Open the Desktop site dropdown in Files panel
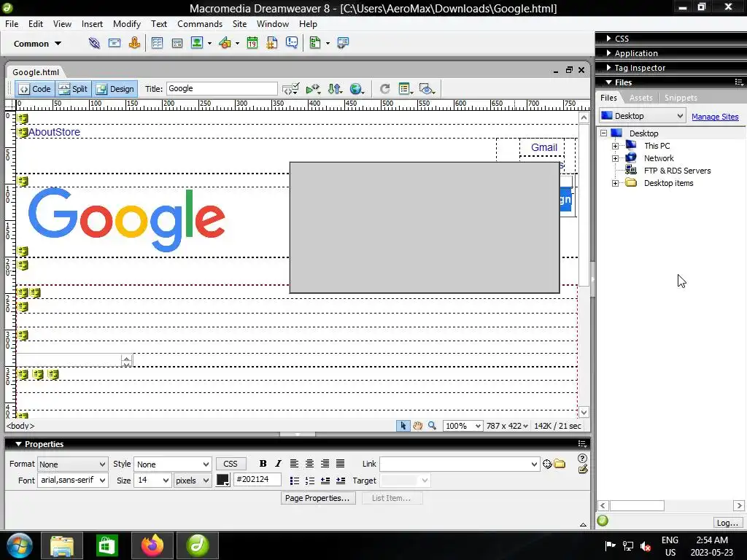Viewport: 747px width, 560px height. click(x=642, y=116)
